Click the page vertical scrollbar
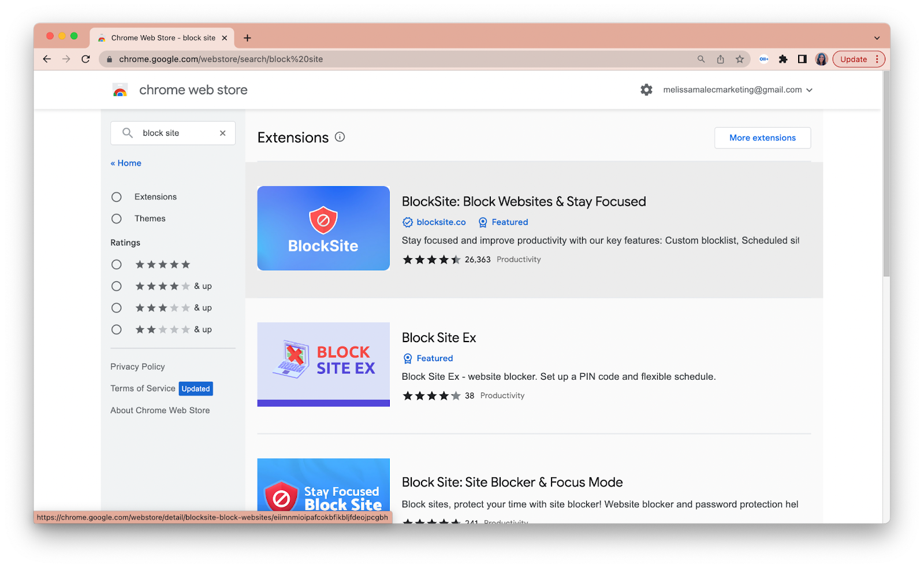The height and width of the screenshot is (568, 924). point(886,175)
